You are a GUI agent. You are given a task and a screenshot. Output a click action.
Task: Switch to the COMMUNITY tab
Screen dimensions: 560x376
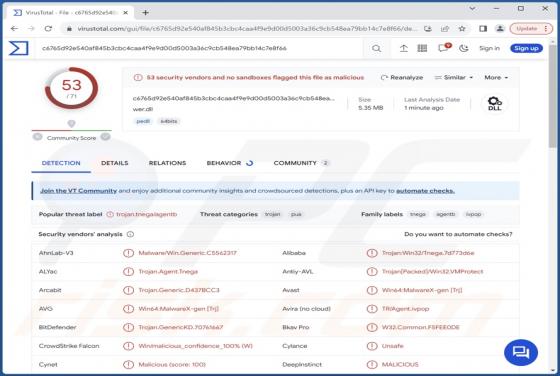(301, 163)
